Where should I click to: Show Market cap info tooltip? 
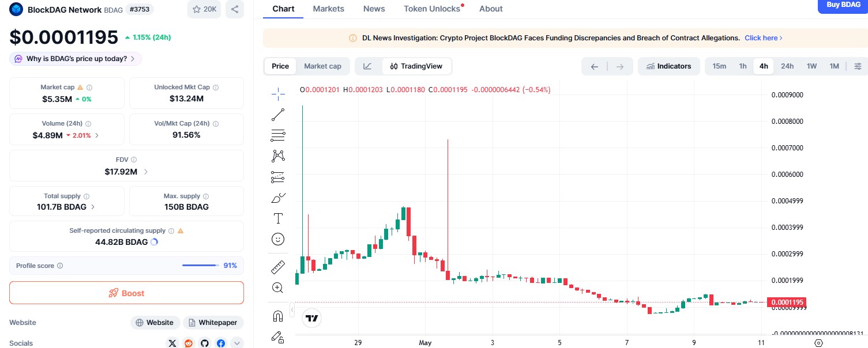click(x=89, y=88)
